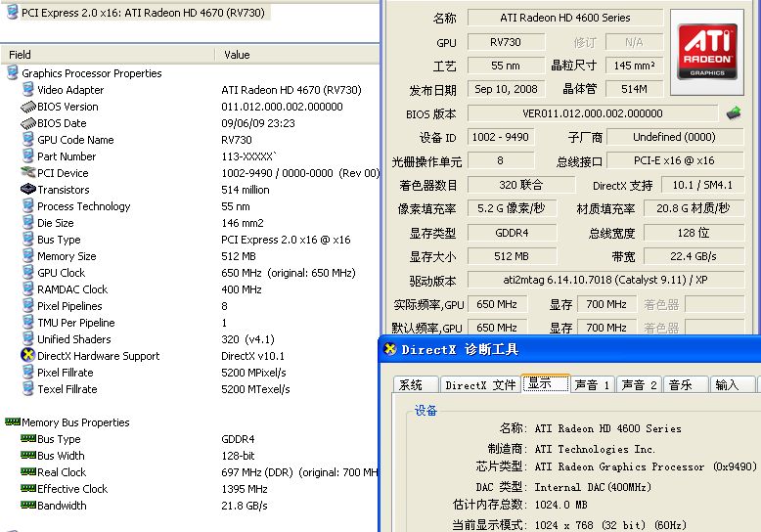
Task: Click the Bandwidth memory icon
Action: point(28,505)
